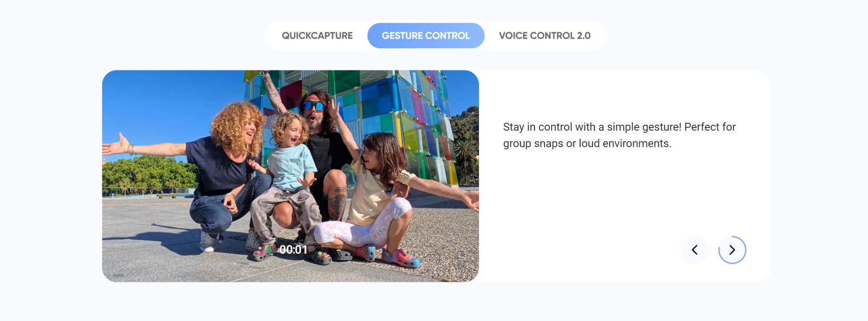Click the man's blue mirrored sunglasses in the video
868x321 pixels.
tap(314, 105)
